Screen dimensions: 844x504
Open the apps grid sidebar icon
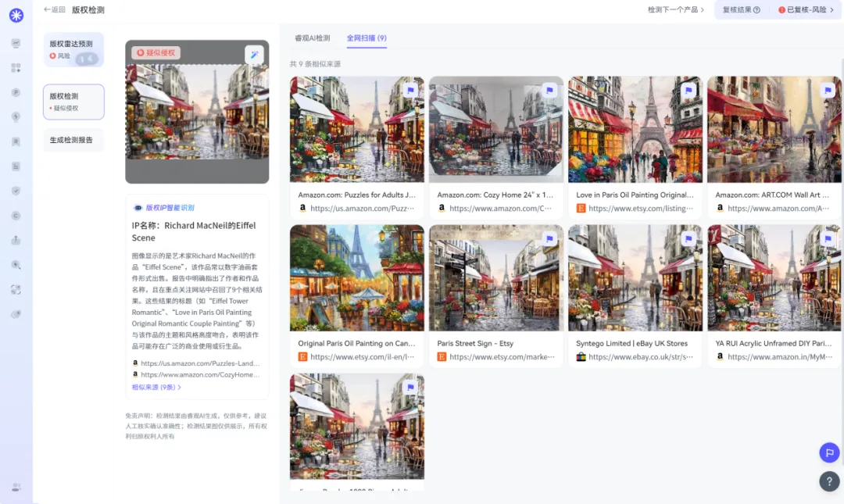[16, 68]
